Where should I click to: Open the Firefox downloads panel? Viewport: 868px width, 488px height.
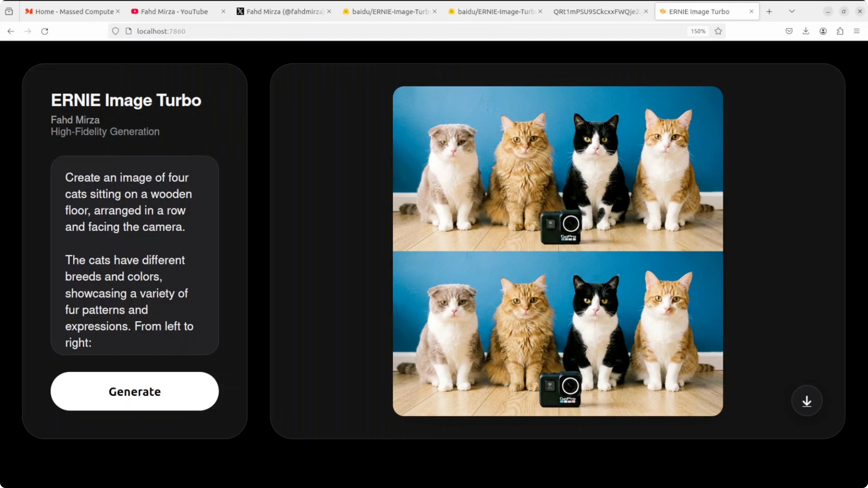click(x=806, y=31)
